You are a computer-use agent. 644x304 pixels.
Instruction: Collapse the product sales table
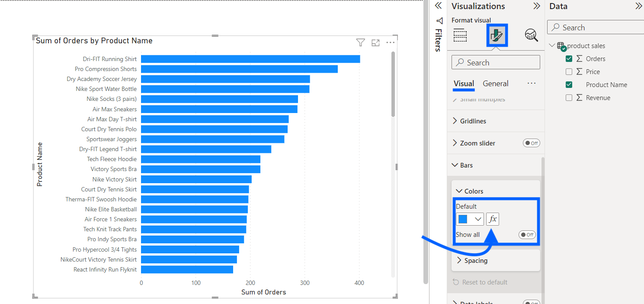click(552, 45)
